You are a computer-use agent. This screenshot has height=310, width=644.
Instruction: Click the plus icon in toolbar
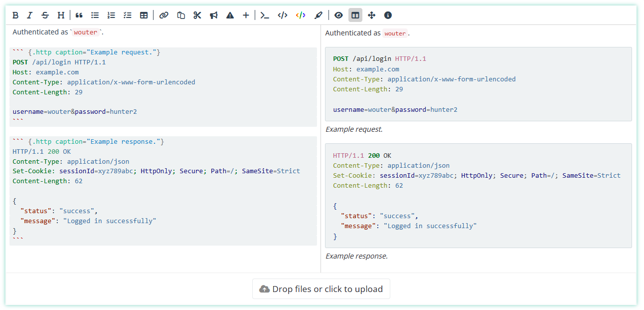pos(246,15)
